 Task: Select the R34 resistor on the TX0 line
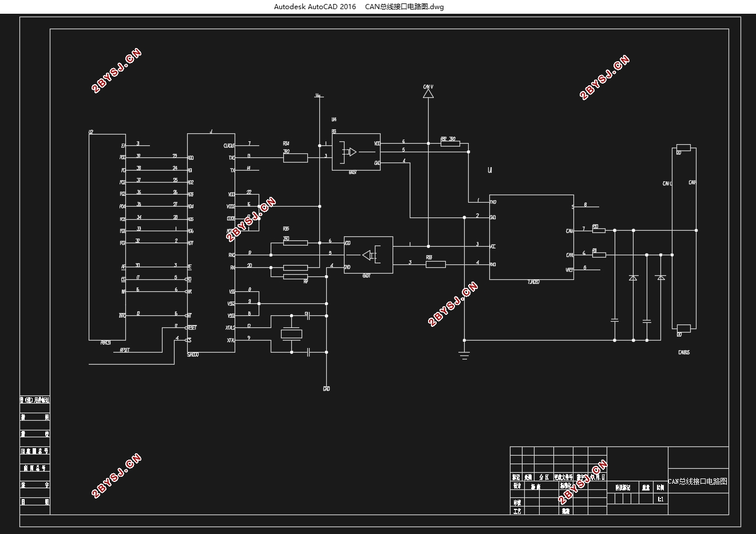pos(295,157)
